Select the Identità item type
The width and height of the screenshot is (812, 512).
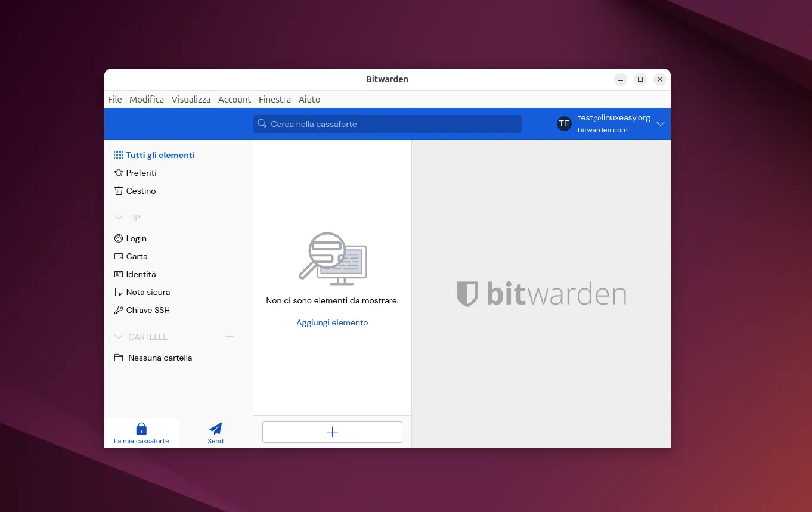click(141, 274)
